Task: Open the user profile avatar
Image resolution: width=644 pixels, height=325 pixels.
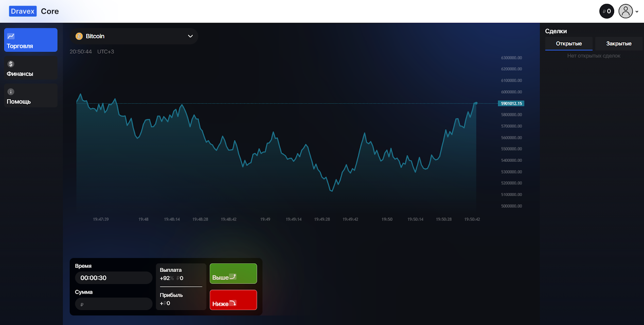Action: (x=625, y=11)
